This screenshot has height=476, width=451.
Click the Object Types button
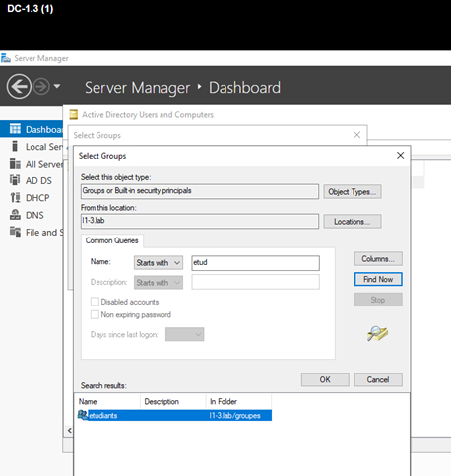pyautogui.click(x=353, y=191)
